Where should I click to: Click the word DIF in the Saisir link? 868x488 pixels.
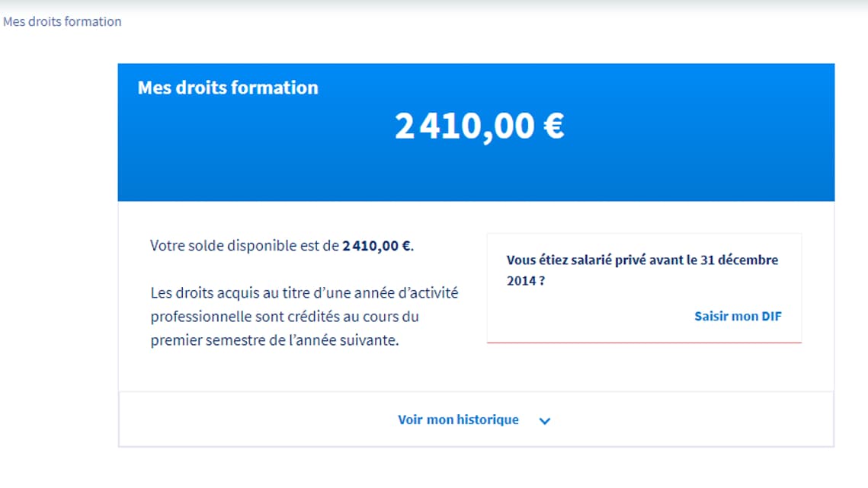click(771, 316)
